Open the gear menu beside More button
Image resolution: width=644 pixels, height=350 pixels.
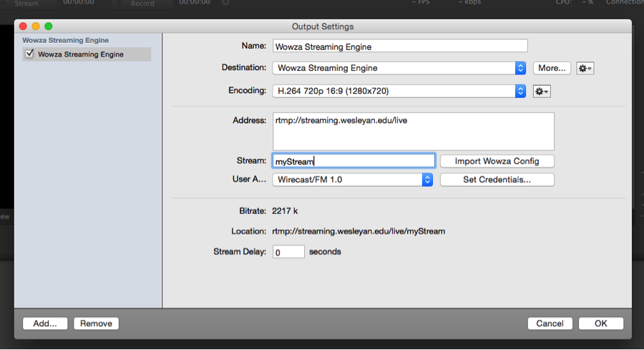click(585, 68)
